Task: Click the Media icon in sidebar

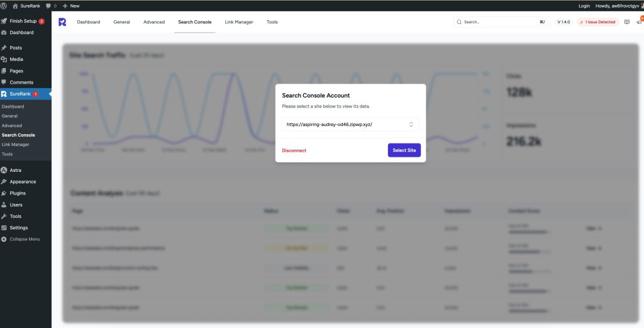Action: (x=4, y=59)
